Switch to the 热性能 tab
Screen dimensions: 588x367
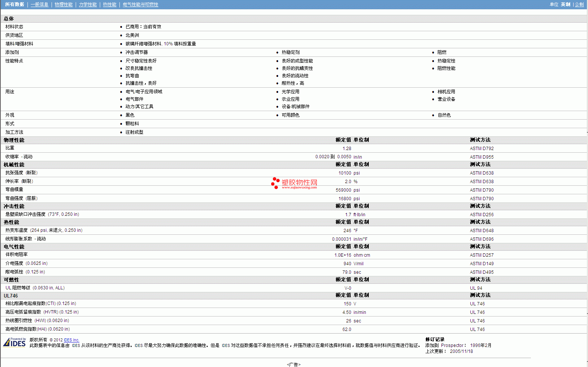pos(109,4)
